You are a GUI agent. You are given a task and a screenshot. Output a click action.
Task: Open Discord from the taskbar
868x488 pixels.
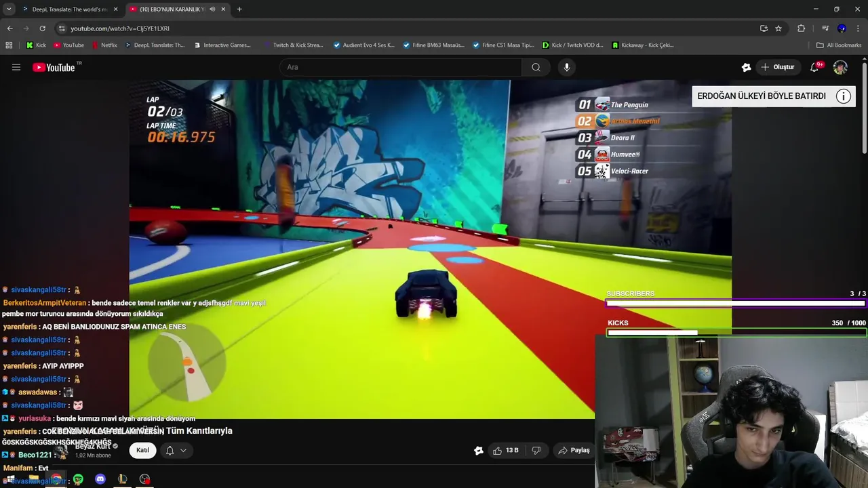(100, 479)
